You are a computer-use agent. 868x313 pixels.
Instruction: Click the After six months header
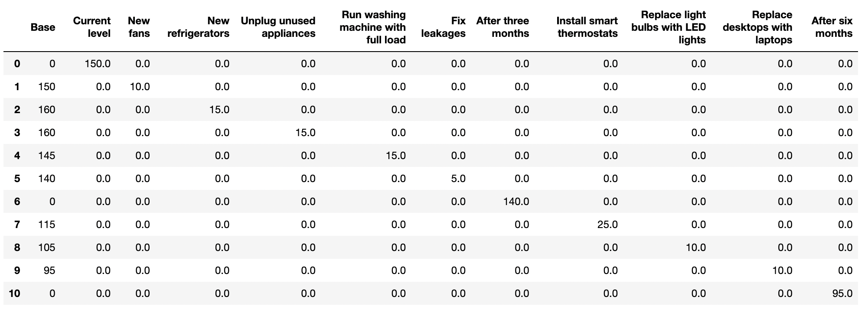click(x=832, y=27)
